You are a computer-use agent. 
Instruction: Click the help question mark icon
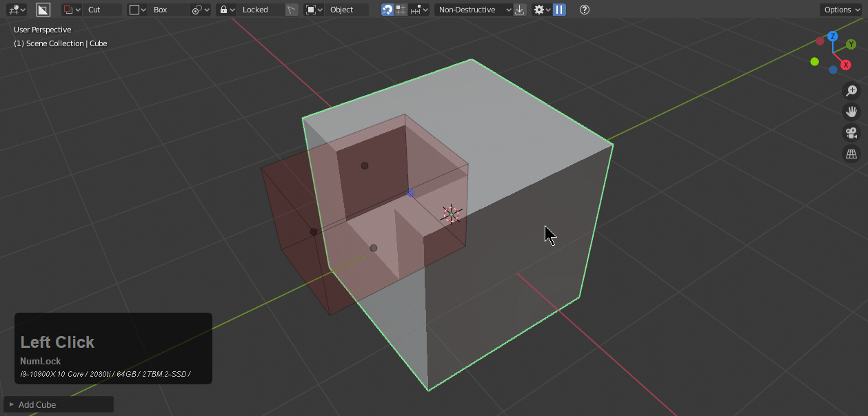pyautogui.click(x=585, y=10)
